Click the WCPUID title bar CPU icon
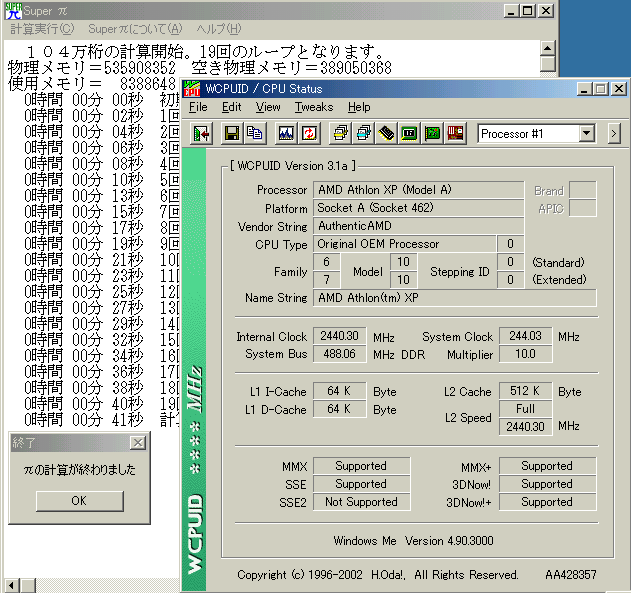 (x=192, y=89)
